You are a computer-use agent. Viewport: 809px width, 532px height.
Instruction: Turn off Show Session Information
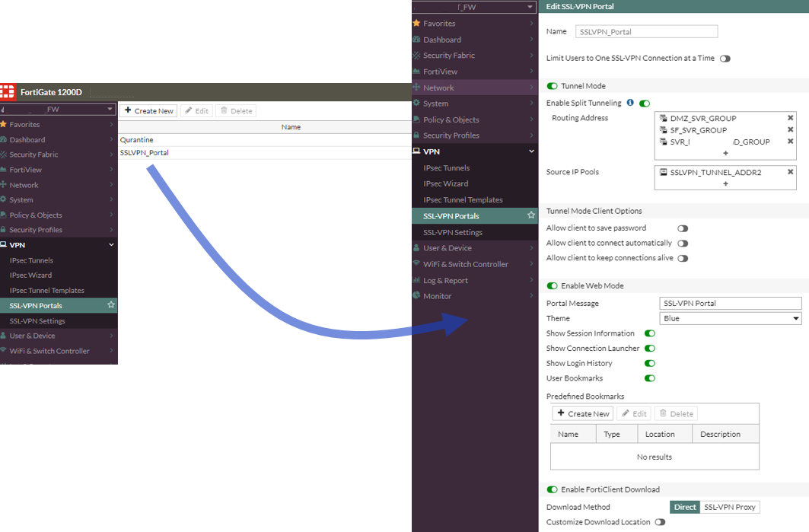pyautogui.click(x=650, y=334)
